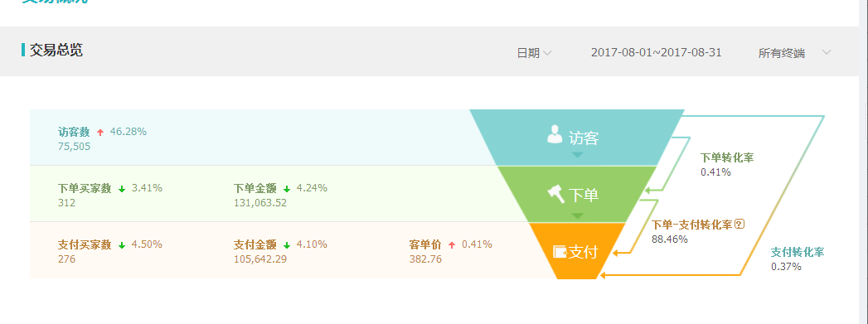Click the green down arrow beside 下单金额
Image resolution: width=868 pixels, height=324 pixels.
click(x=287, y=189)
